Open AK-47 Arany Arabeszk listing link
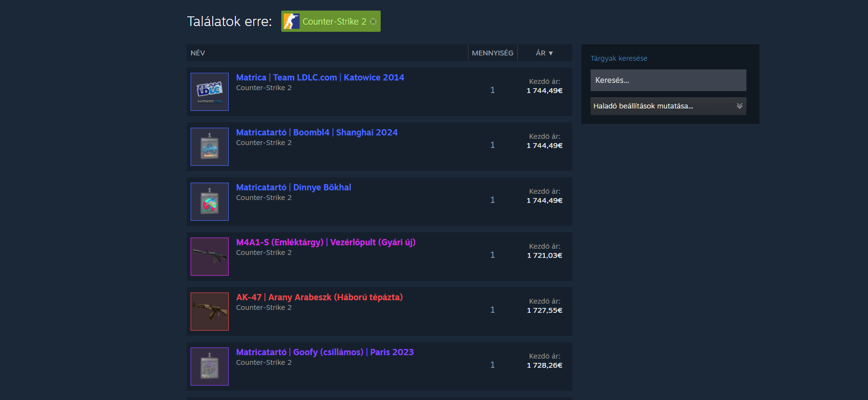 [x=319, y=297]
